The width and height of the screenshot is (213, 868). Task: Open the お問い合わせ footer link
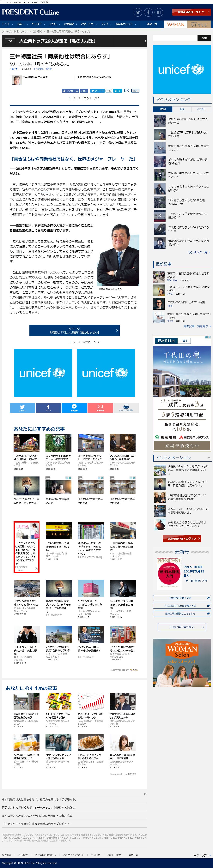pyautogui.click(x=114, y=855)
